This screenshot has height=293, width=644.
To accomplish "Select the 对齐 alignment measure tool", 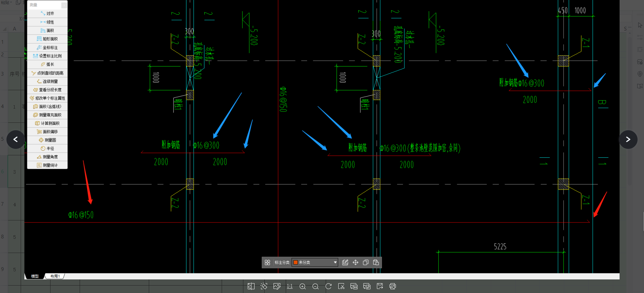I will [x=47, y=14].
